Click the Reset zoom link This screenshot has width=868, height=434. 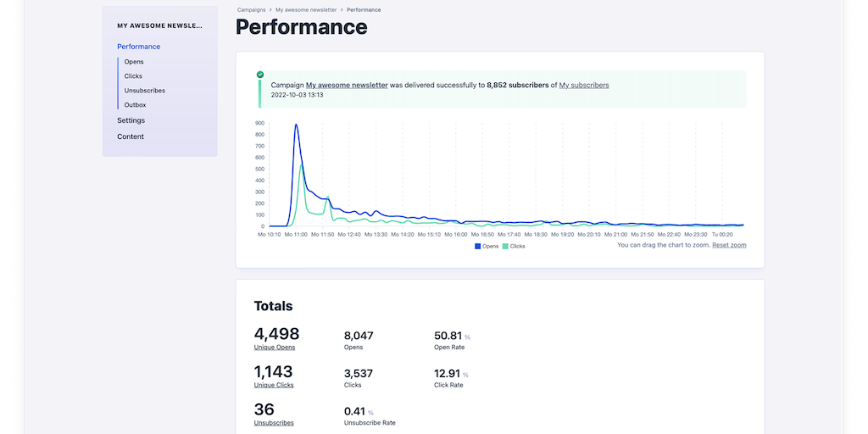click(x=729, y=245)
